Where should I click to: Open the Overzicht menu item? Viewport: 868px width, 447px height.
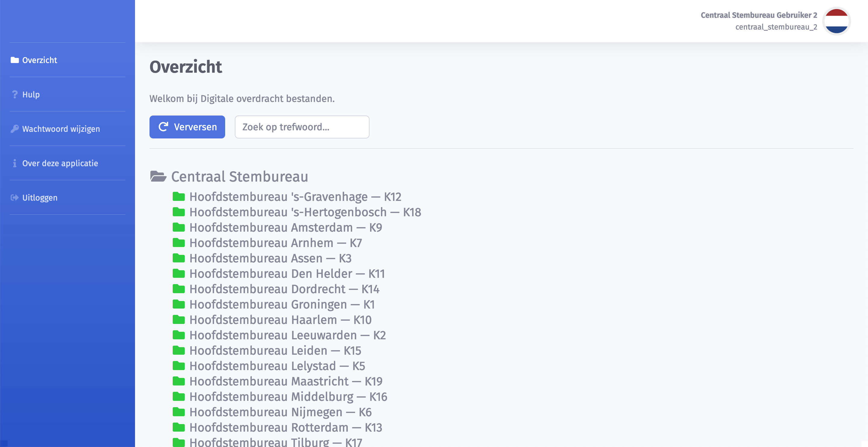tap(39, 60)
